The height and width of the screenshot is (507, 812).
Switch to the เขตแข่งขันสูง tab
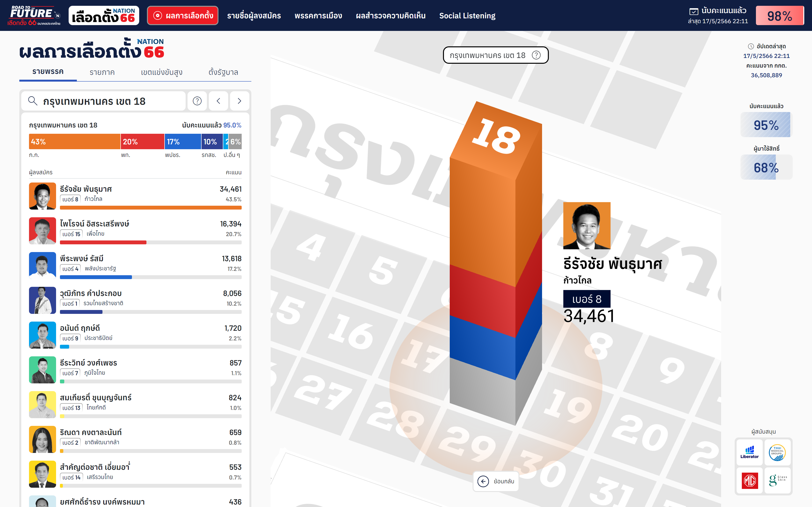click(161, 72)
